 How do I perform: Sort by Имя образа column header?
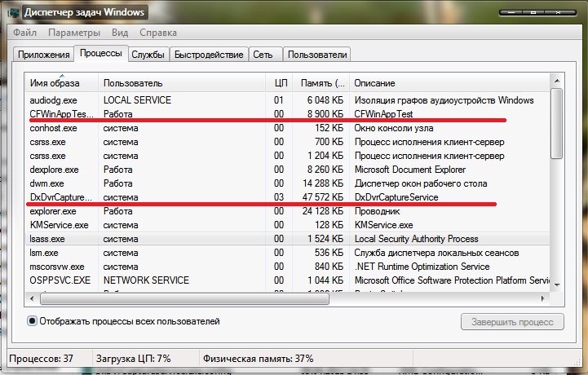point(62,83)
